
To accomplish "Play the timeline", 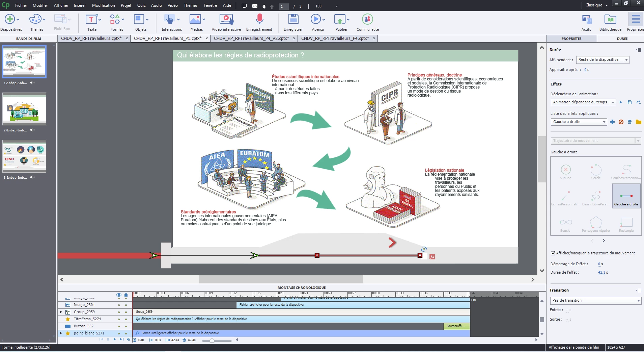I will click(x=115, y=340).
